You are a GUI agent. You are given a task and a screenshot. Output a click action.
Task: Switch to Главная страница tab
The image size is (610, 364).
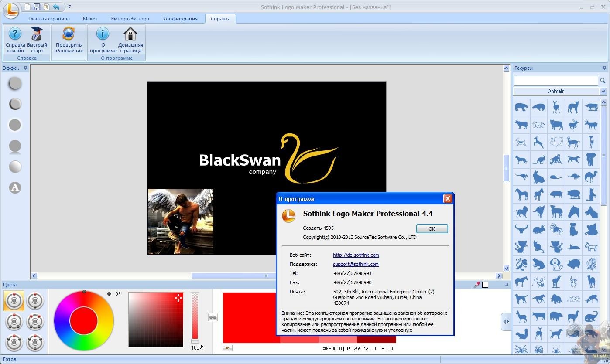coord(49,19)
